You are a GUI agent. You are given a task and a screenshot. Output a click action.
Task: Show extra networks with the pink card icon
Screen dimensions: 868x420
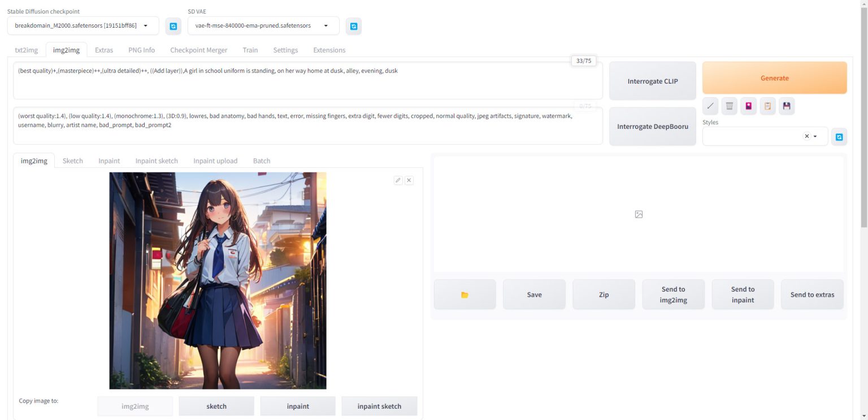[x=748, y=106]
